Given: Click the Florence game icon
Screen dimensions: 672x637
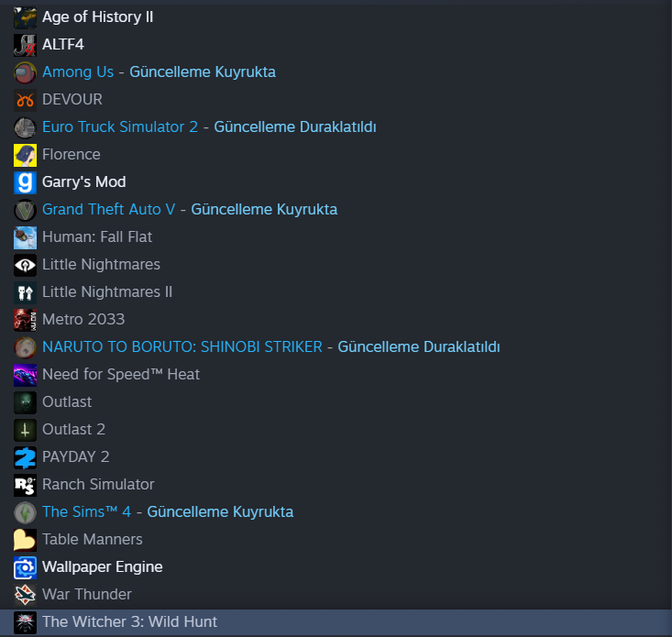Looking at the screenshot, I should [x=25, y=155].
